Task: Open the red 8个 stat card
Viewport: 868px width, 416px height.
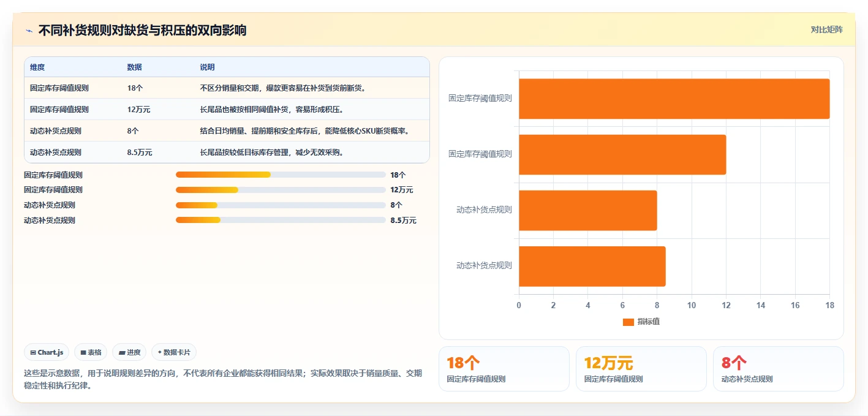Action: pyautogui.click(x=779, y=369)
